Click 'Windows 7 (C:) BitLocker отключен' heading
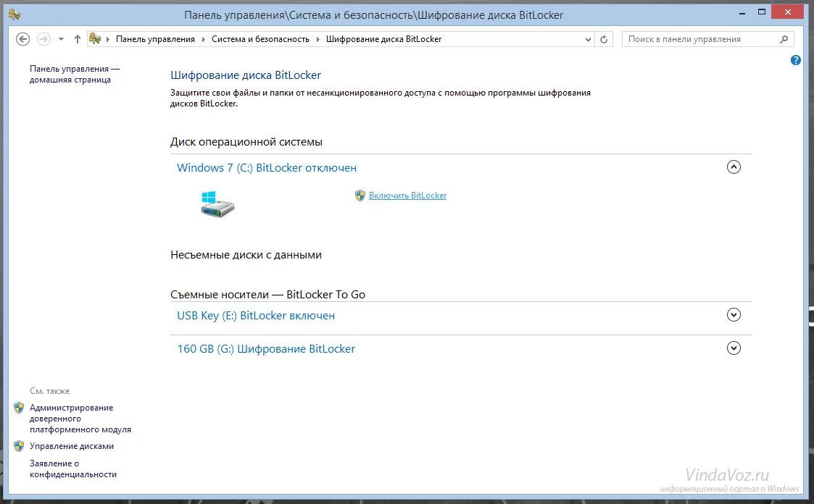The image size is (814, 504). click(267, 167)
